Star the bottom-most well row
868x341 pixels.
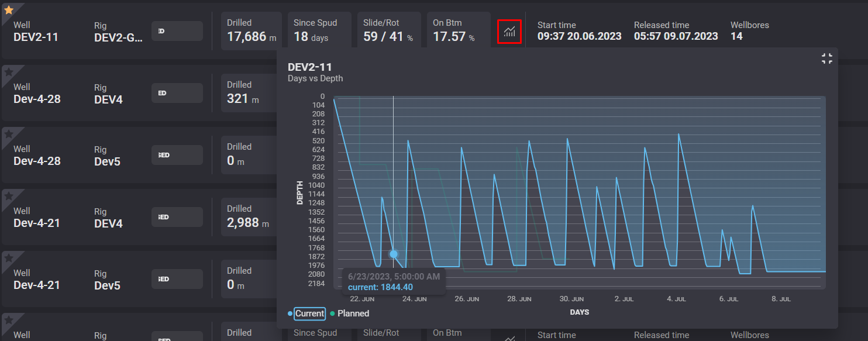pos(8,319)
